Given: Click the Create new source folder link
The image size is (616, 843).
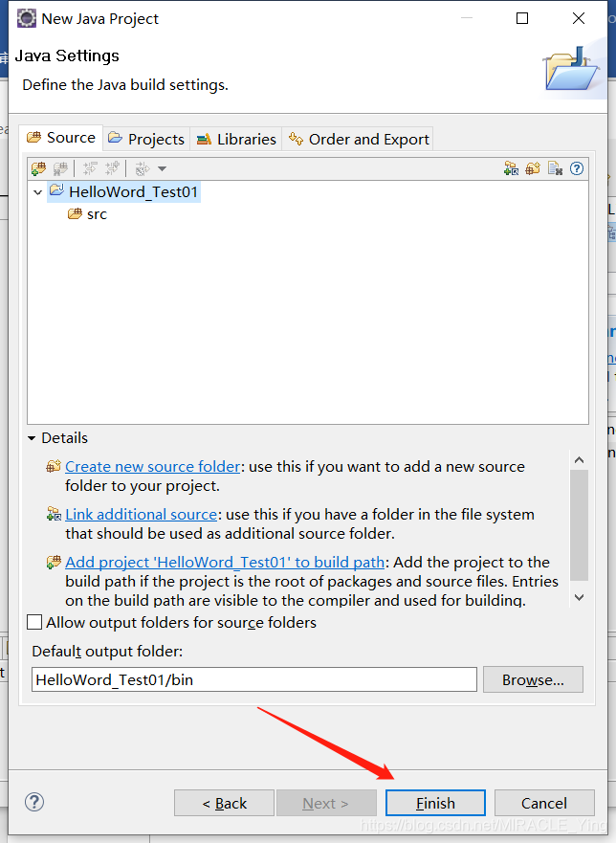Looking at the screenshot, I should pos(153,467).
